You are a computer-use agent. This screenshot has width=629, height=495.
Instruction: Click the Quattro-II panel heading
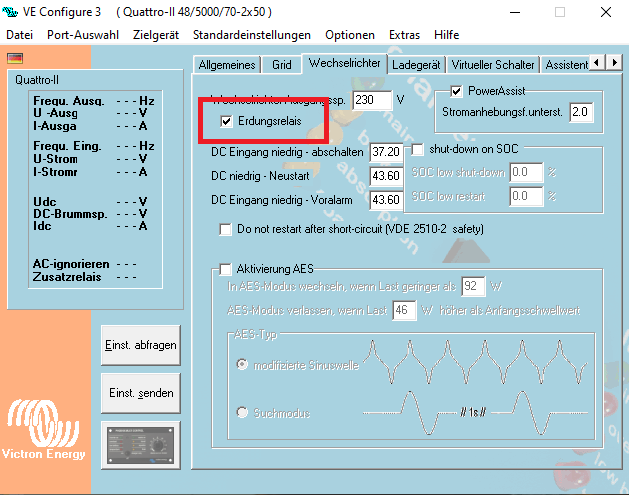37,80
